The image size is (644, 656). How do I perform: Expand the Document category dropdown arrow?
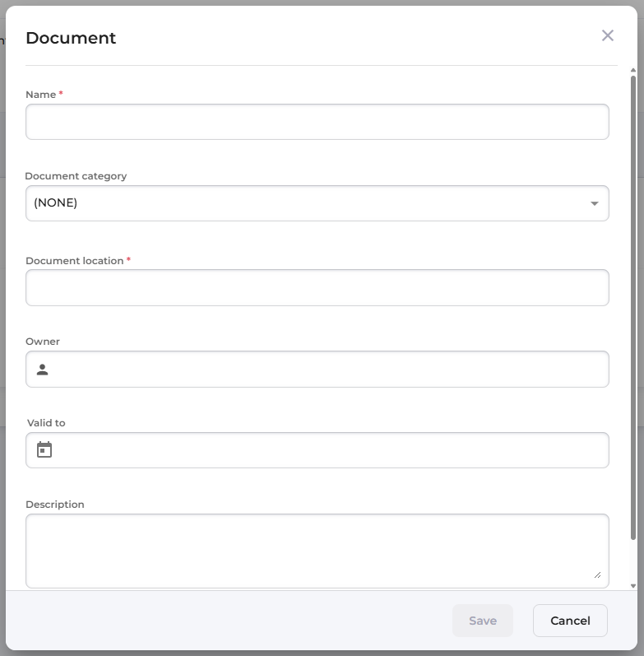pos(595,203)
